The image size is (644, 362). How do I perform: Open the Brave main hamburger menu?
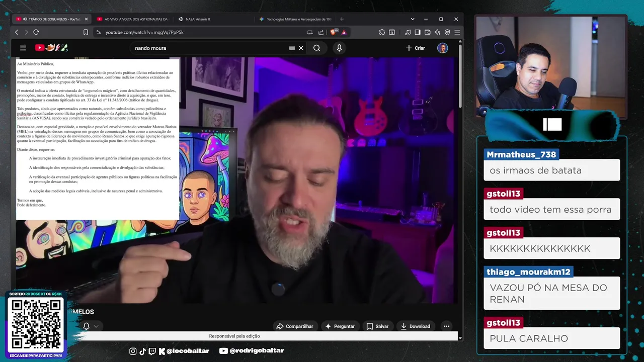coord(457,32)
